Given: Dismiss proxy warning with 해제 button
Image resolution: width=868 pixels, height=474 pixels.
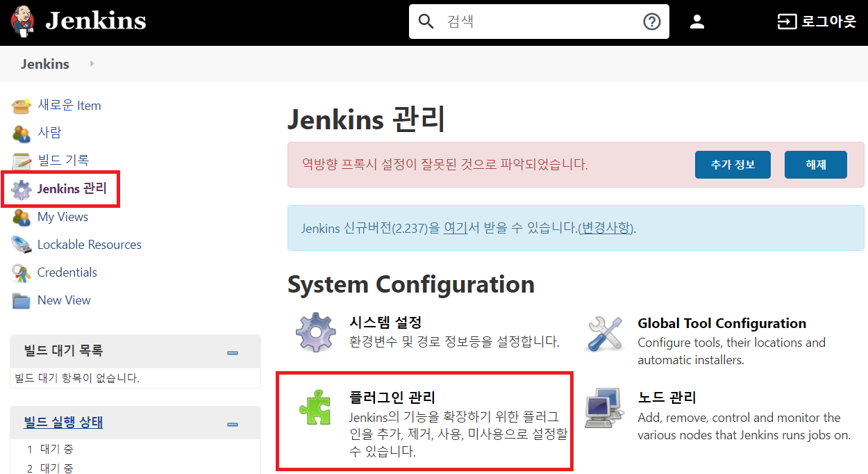Looking at the screenshot, I should coord(816,165).
